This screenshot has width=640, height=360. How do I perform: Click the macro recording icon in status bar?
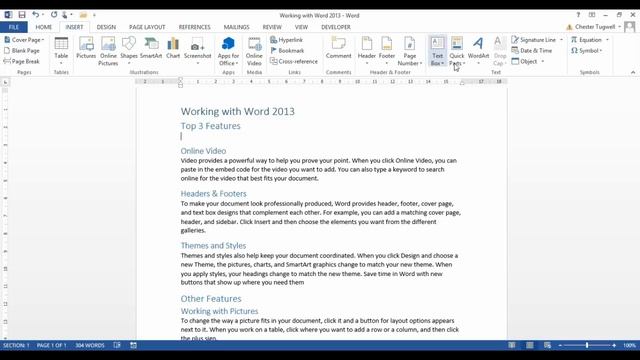click(133, 345)
